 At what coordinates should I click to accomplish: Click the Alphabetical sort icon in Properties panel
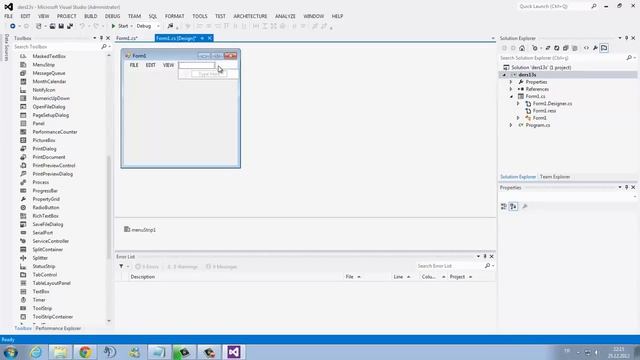click(x=513, y=207)
